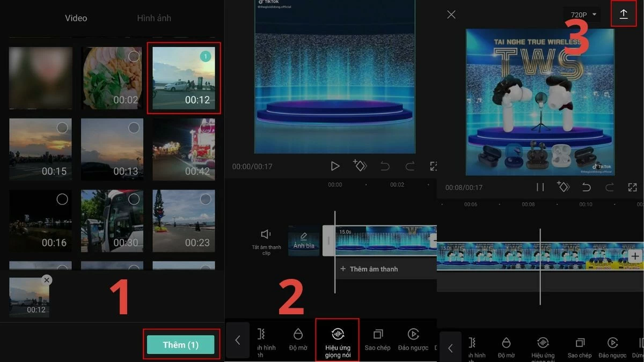Tap the Sao chép copy icon
The image size is (644, 362).
pyautogui.click(x=377, y=339)
